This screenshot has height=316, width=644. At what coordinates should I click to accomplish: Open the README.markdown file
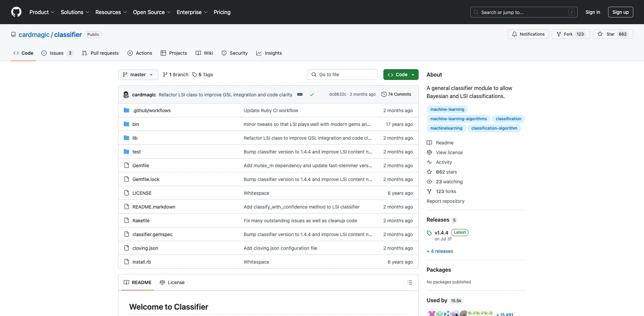point(154,207)
